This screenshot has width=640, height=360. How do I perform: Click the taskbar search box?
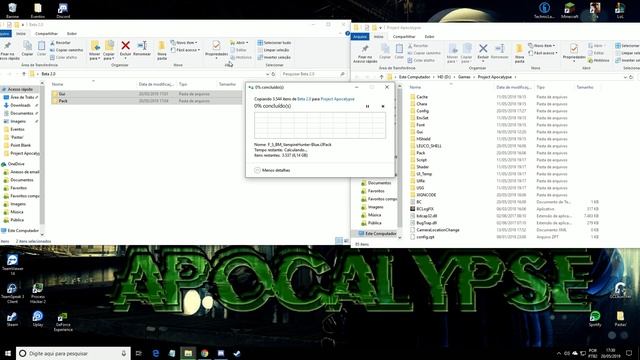73,353
